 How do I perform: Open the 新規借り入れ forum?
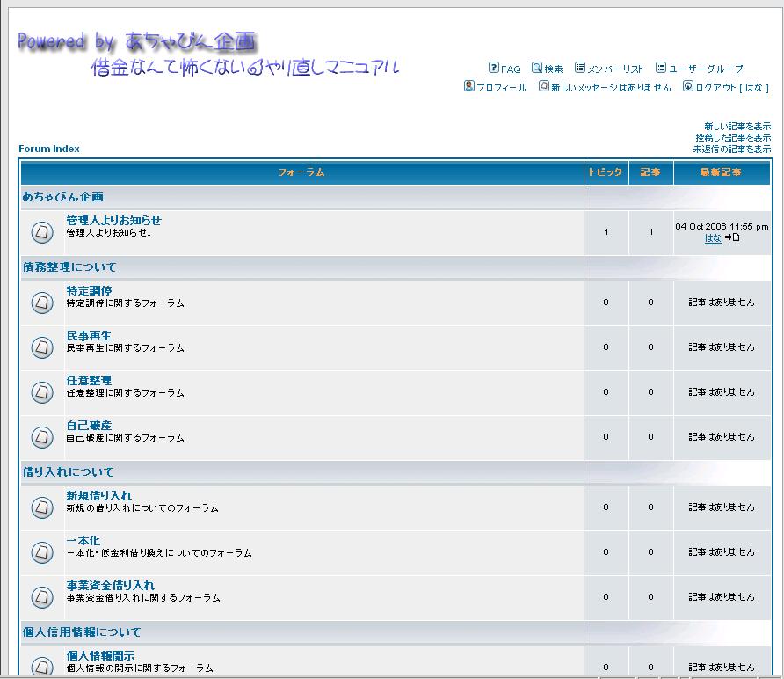point(98,495)
